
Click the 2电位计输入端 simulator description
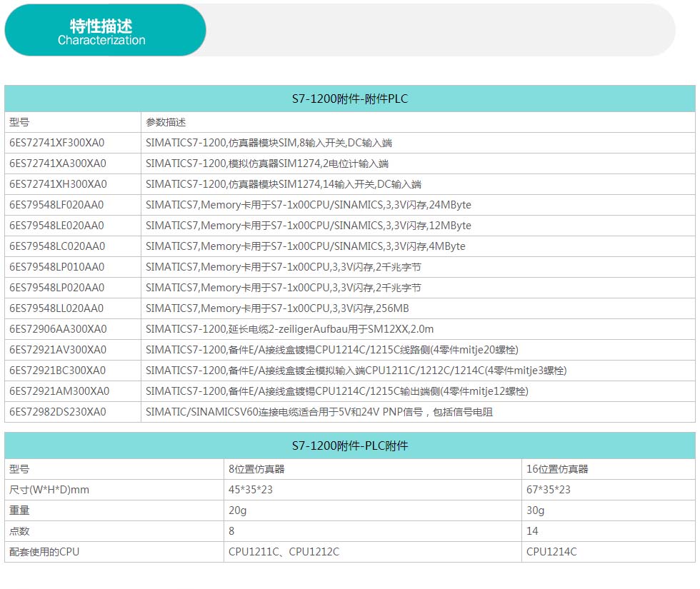267,163
